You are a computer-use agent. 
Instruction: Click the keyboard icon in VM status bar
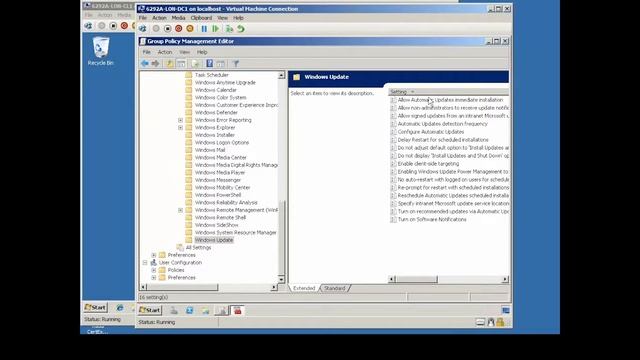(480, 322)
